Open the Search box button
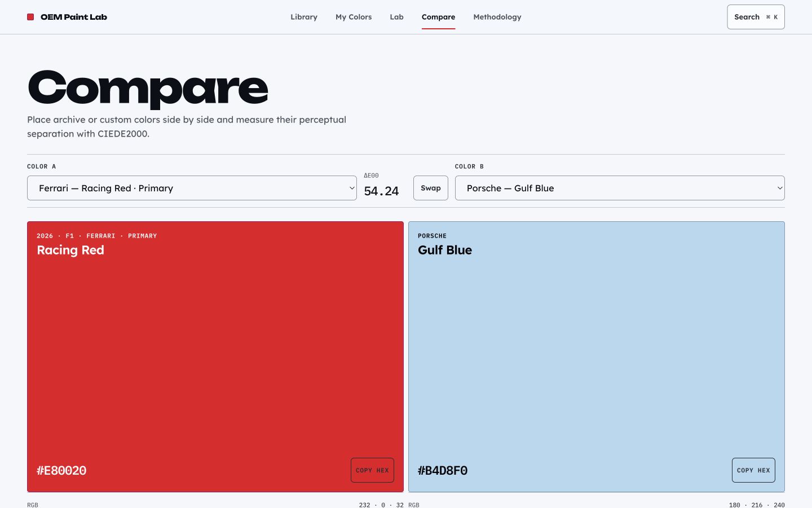Image resolution: width=812 pixels, height=508 pixels. (x=756, y=17)
